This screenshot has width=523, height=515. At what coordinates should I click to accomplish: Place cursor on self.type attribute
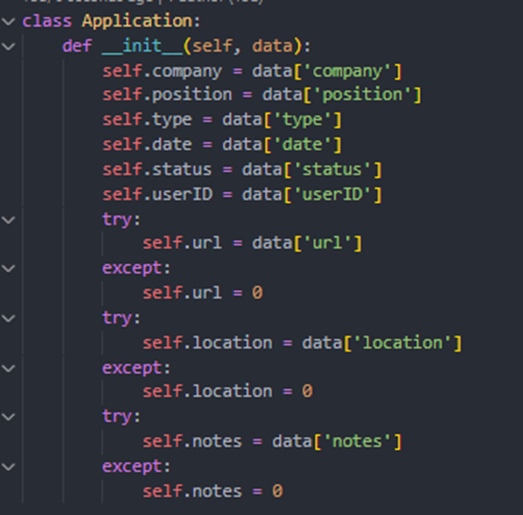click(x=147, y=120)
